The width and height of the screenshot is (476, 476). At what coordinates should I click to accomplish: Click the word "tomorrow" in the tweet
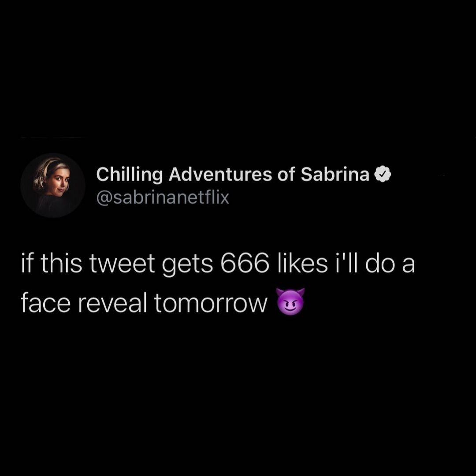click(x=211, y=304)
